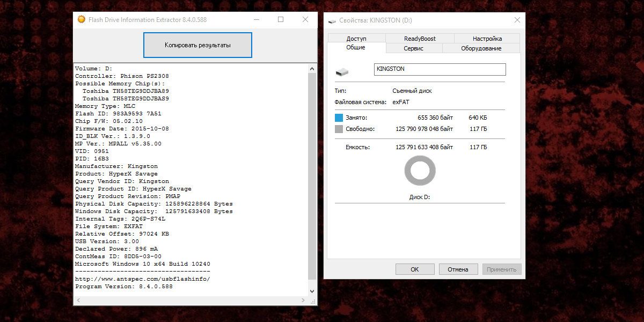Click OK in KINGSTON properties
This screenshot has width=644, height=322.
(x=415, y=269)
